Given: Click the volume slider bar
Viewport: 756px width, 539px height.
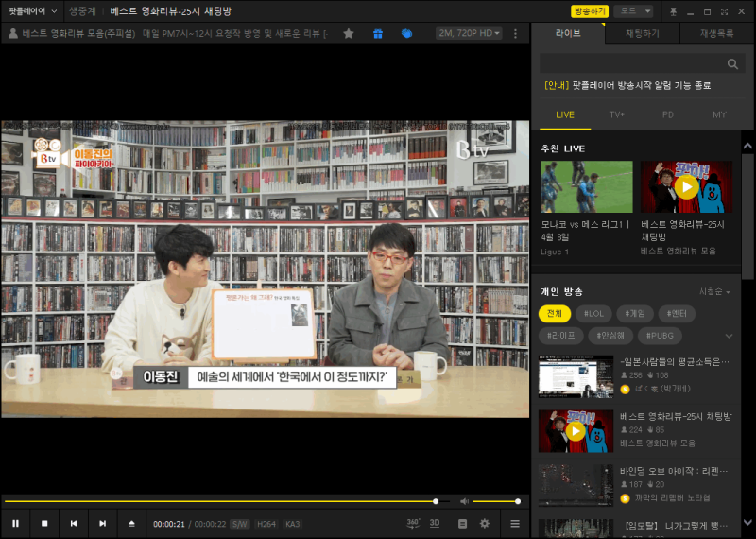Looking at the screenshot, I should 495,501.
